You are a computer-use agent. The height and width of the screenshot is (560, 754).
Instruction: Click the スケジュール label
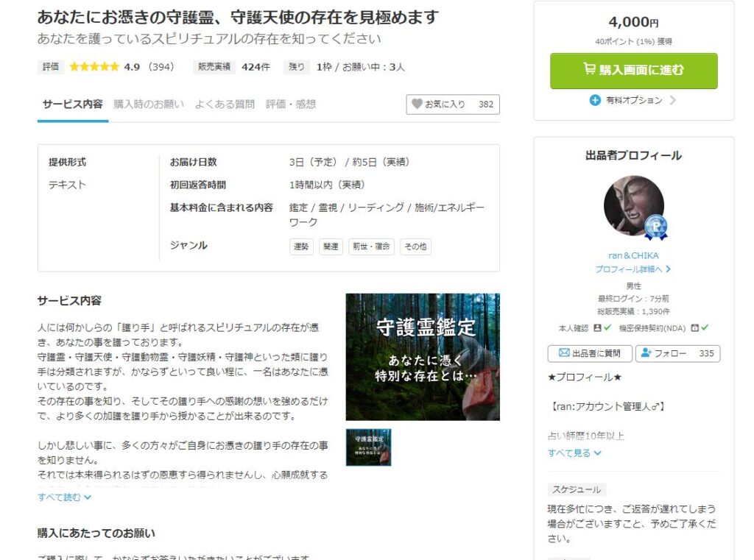click(577, 489)
